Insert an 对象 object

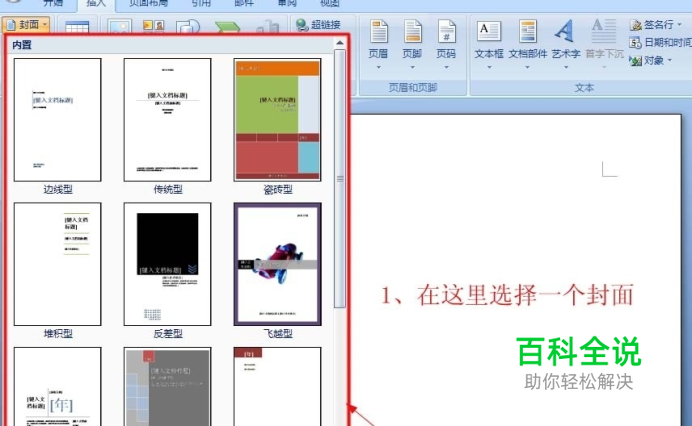651,60
